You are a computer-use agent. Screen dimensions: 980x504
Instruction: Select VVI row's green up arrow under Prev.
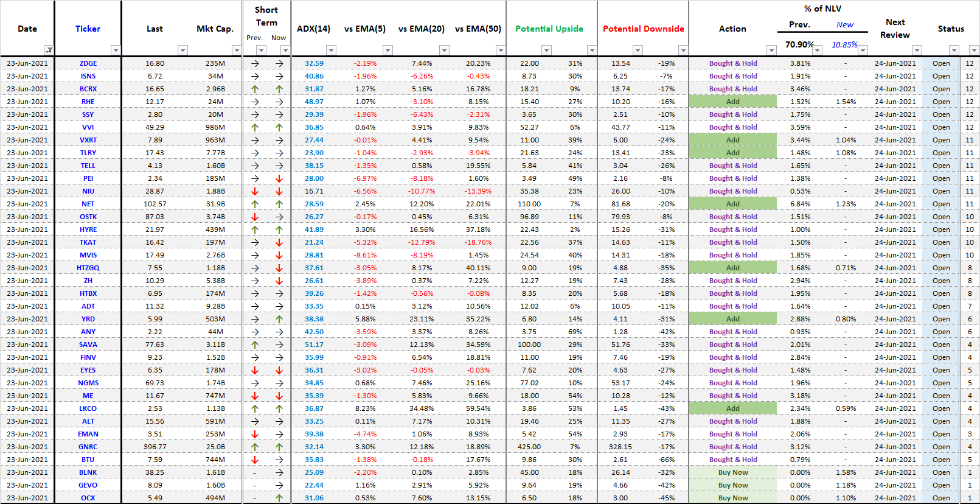click(x=255, y=127)
